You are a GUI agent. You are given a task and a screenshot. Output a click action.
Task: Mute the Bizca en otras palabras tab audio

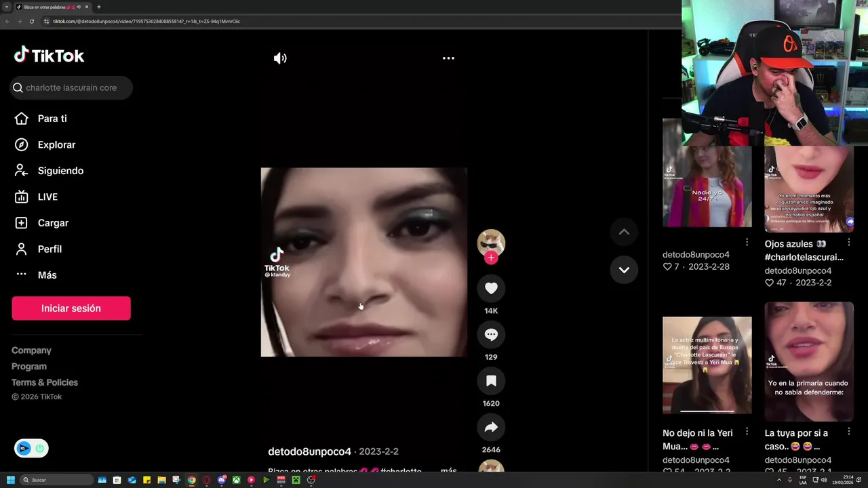coord(79,7)
